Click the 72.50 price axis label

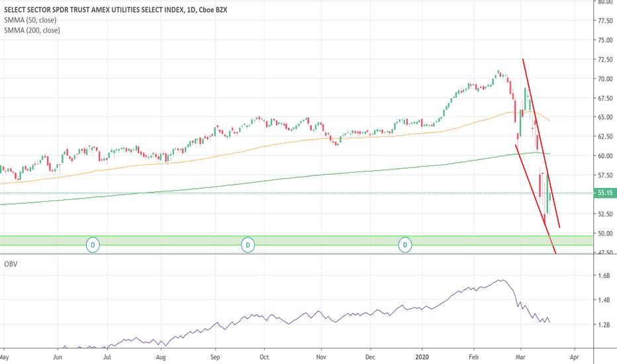tap(605, 60)
